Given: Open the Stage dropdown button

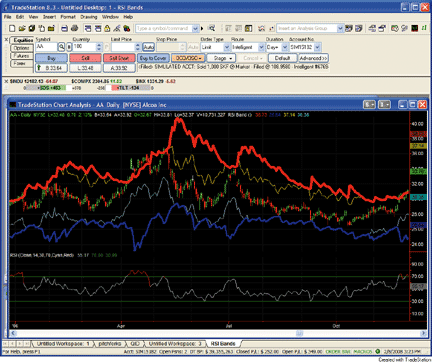Looking at the screenshot, I should [x=221, y=58].
